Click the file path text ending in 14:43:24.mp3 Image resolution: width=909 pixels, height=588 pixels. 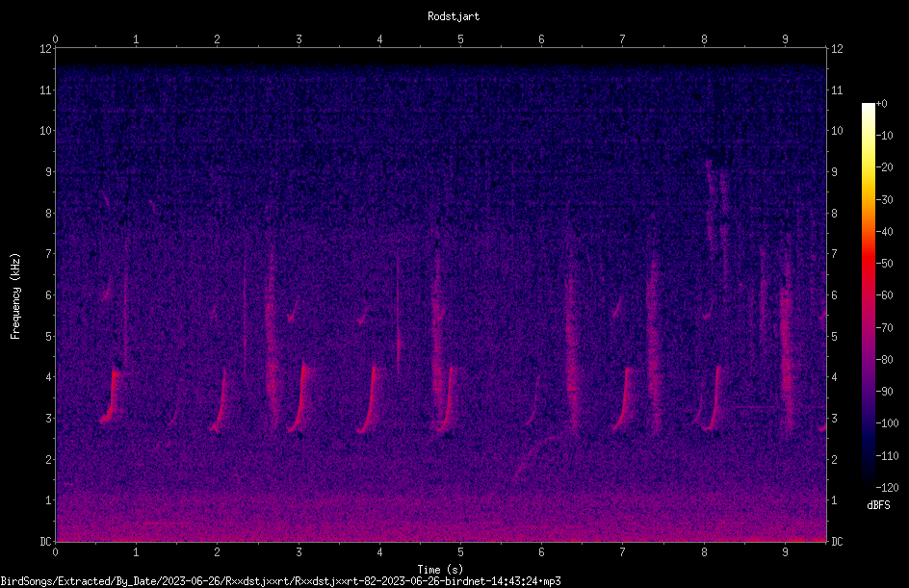(280, 581)
